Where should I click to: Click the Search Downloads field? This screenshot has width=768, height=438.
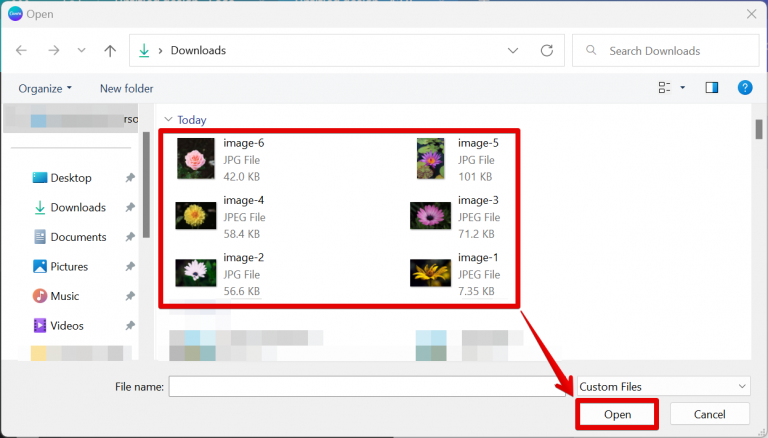(666, 50)
